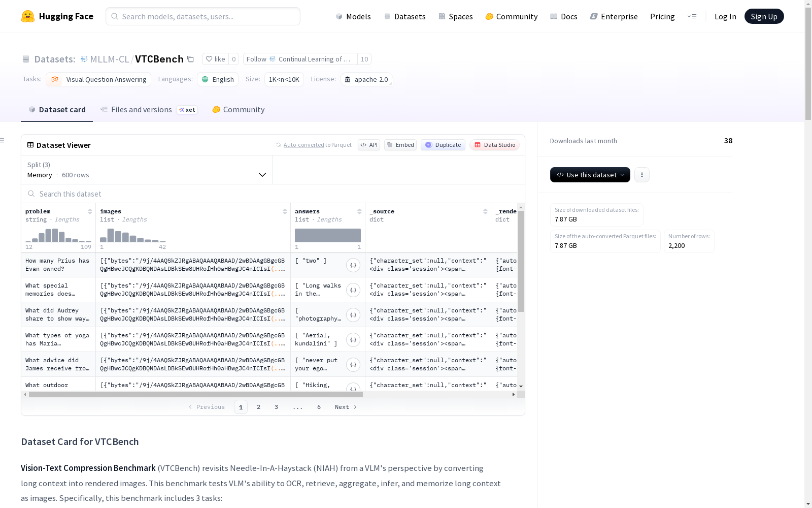
Task: Expand JSON for the "never put your ego" cell
Action: (353, 365)
